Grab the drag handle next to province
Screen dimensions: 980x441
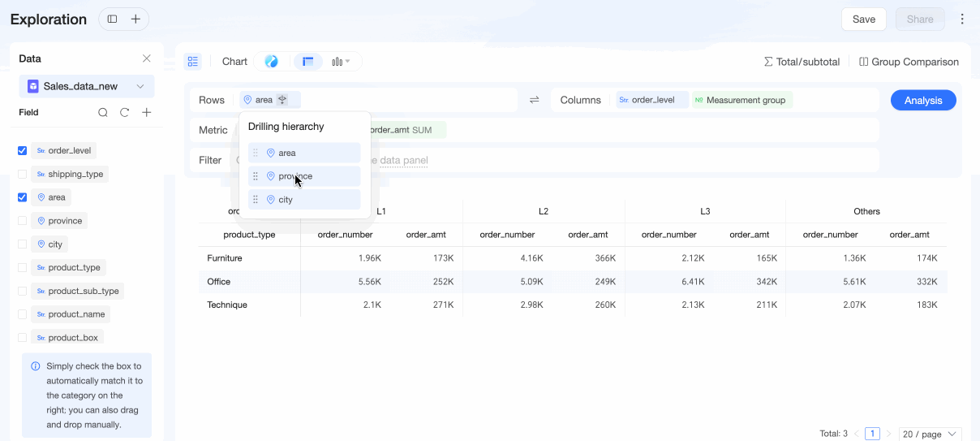(x=256, y=176)
